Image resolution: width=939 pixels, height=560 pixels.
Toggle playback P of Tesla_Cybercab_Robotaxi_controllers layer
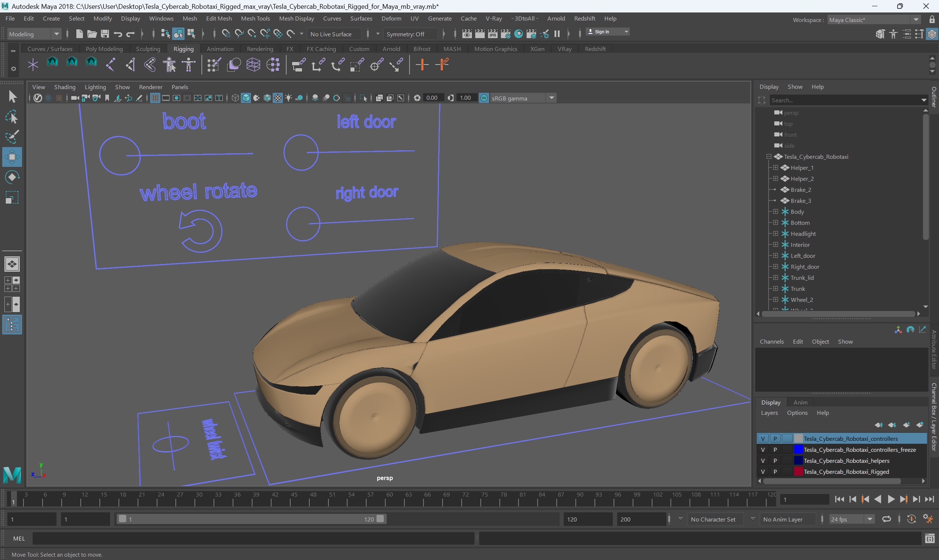click(775, 439)
